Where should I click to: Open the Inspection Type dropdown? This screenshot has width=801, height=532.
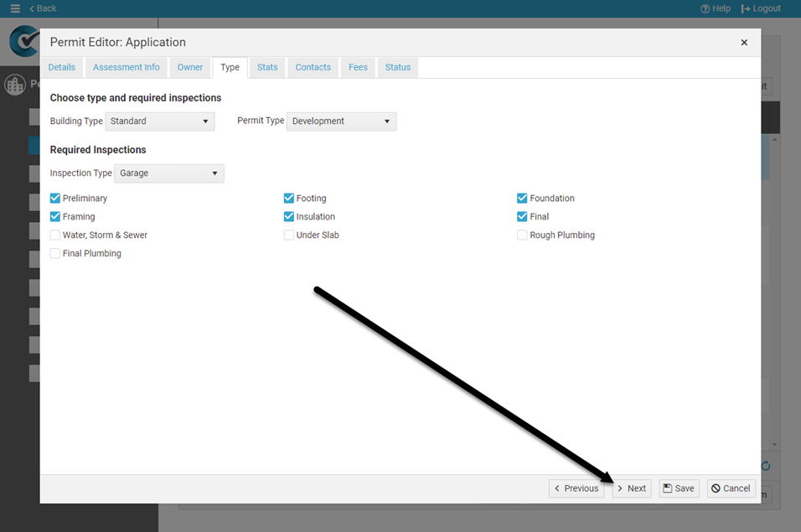click(x=169, y=173)
